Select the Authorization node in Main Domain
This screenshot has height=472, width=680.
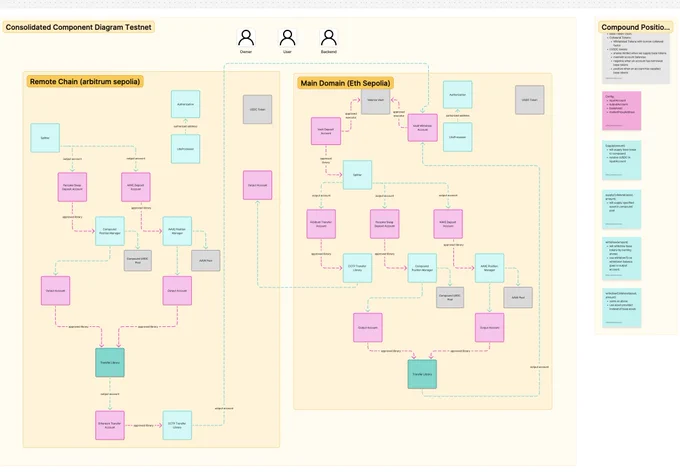pos(458,95)
